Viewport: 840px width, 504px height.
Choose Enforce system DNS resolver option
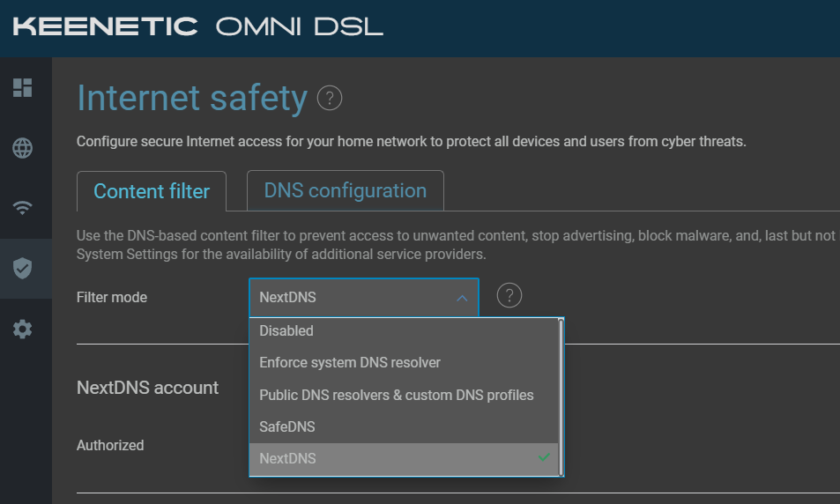(x=404, y=363)
